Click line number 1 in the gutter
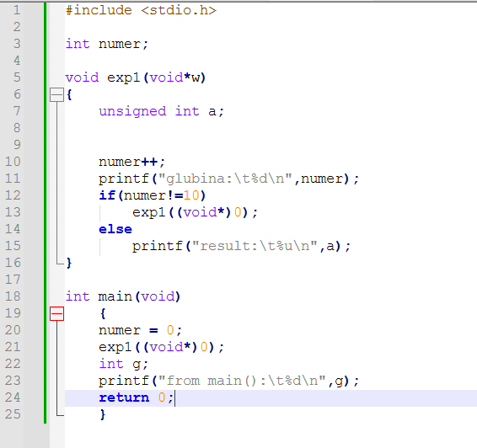The height and width of the screenshot is (448, 477). click(17, 10)
